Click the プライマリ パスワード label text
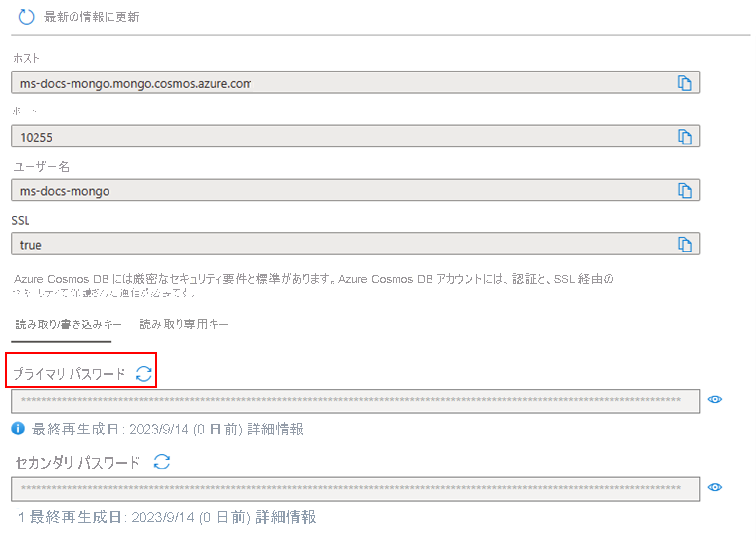Image resolution: width=756 pixels, height=541 pixels. pyautogui.click(x=69, y=374)
